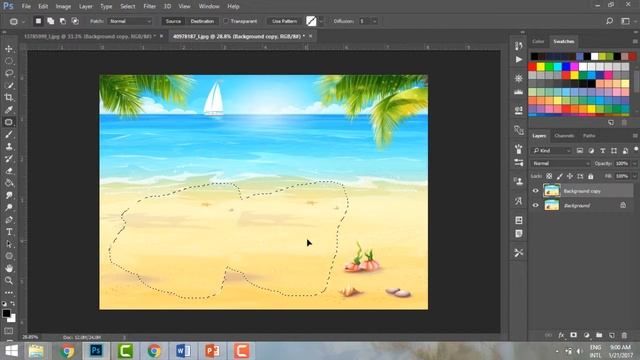Click the search icon in options bar
Screen dimensions: 640x360
point(609,21)
